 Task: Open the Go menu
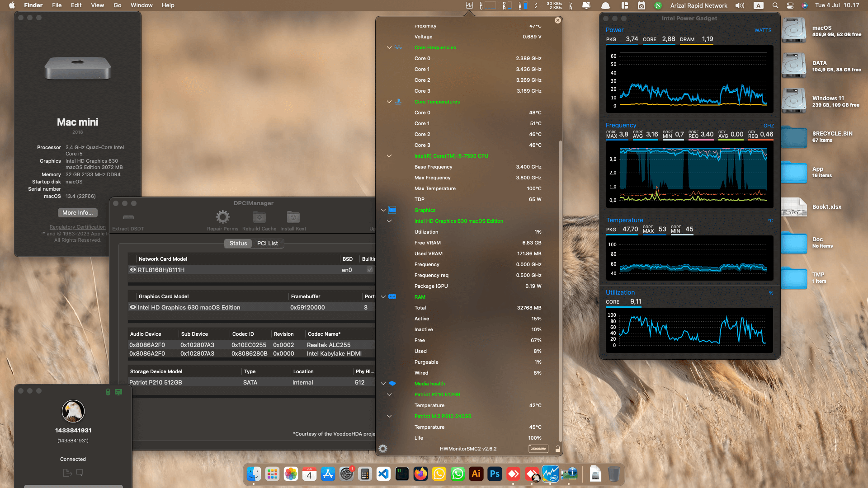point(118,5)
